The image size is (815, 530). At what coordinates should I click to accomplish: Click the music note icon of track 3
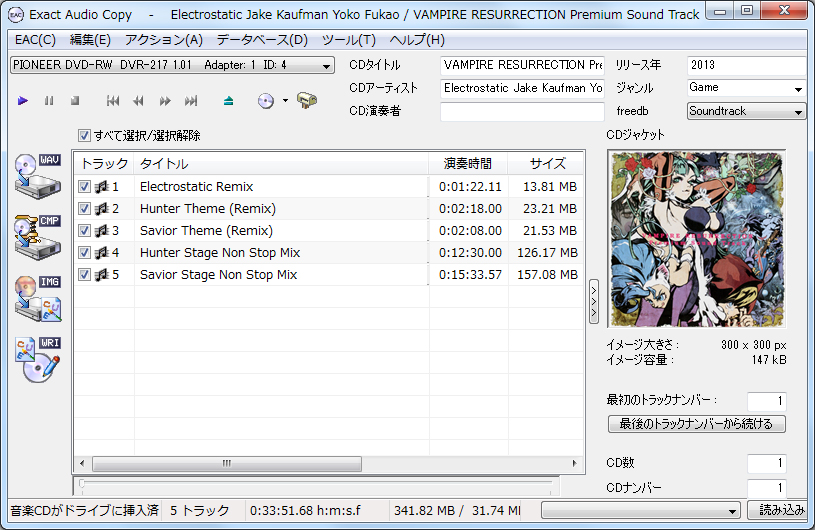pos(102,230)
